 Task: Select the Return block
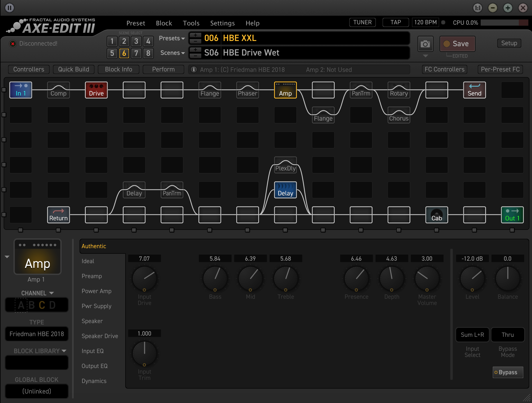59,215
